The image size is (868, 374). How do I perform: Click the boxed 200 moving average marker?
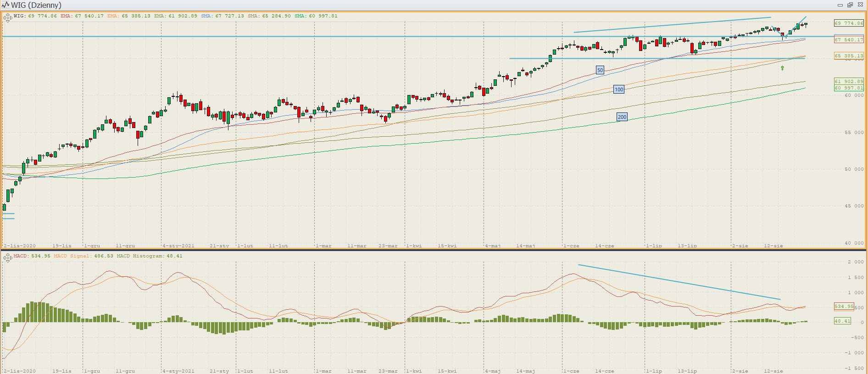622,117
